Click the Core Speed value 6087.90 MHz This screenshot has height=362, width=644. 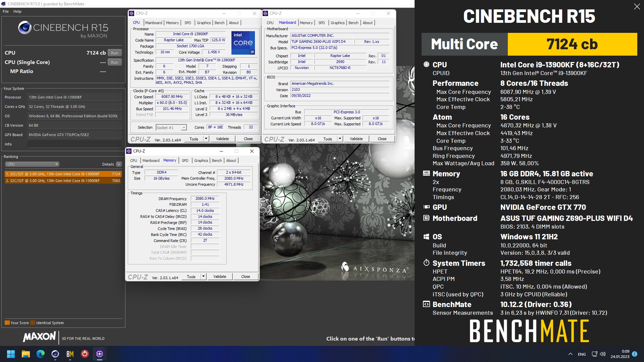pyautogui.click(x=172, y=97)
